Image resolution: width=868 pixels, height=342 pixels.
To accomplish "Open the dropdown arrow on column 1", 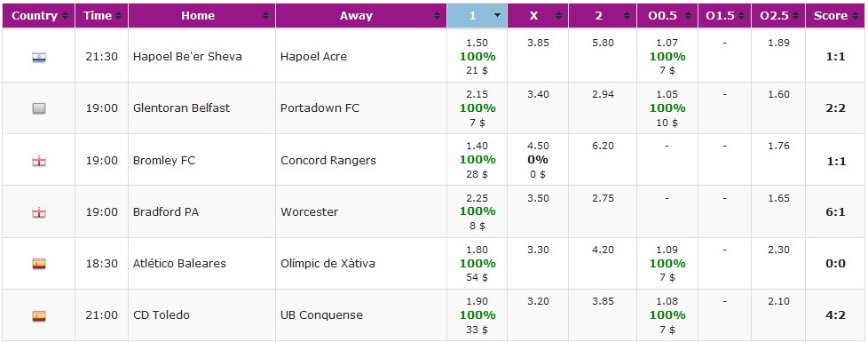I will tap(496, 16).
